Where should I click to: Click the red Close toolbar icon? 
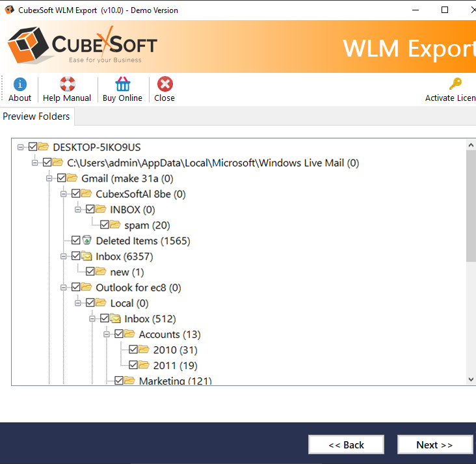pyautogui.click(x=165, y=84)
